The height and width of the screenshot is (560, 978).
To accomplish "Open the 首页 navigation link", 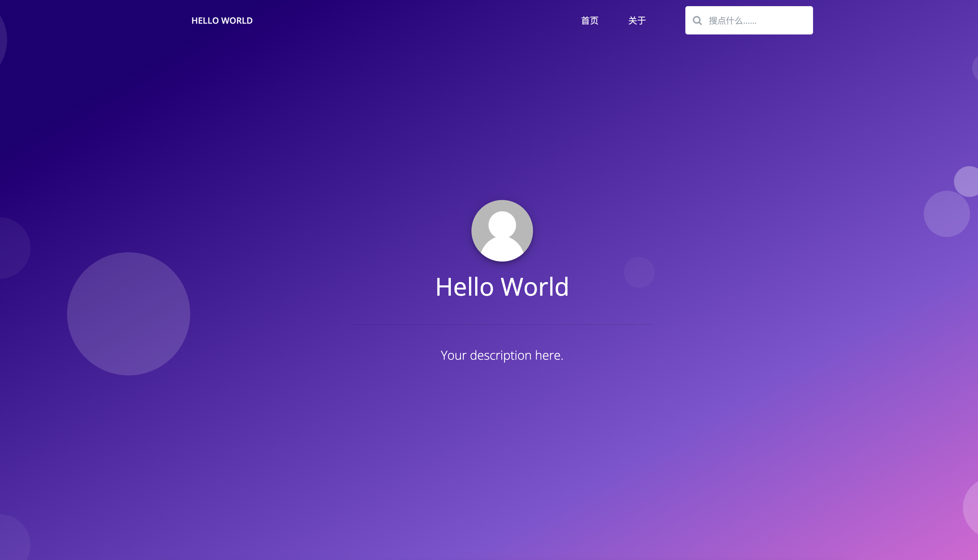I will (590, 20).
